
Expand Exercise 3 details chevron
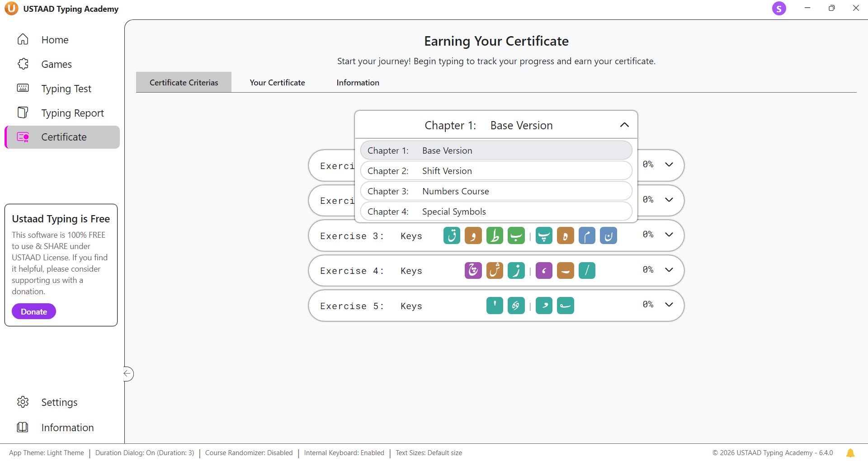[x=669, y=235]
